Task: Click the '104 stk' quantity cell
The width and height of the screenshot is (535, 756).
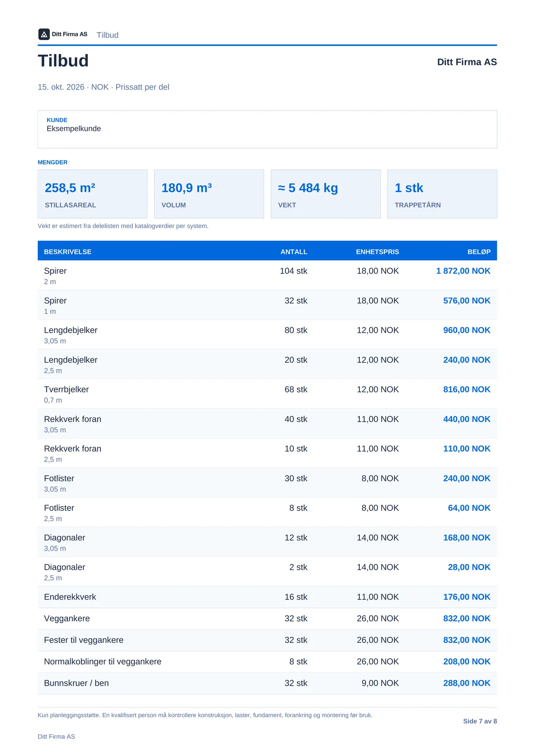Action: pyautogui.click(x=293, y=271)
